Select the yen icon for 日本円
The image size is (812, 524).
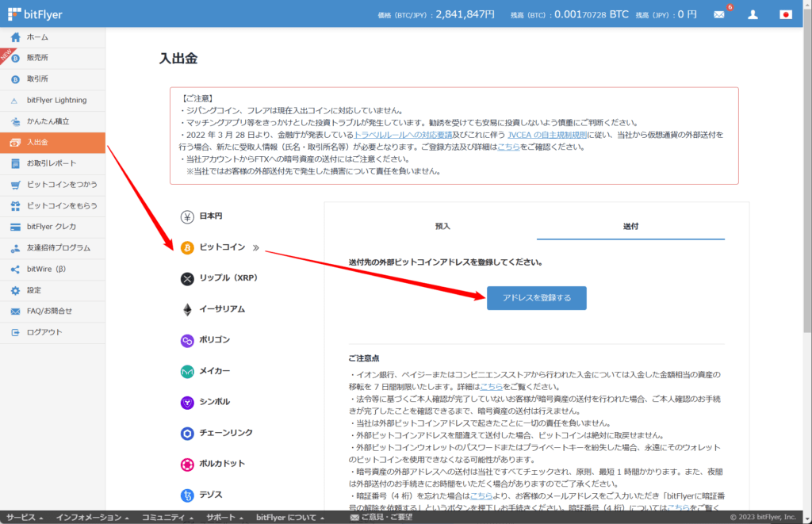coord(187,217)
